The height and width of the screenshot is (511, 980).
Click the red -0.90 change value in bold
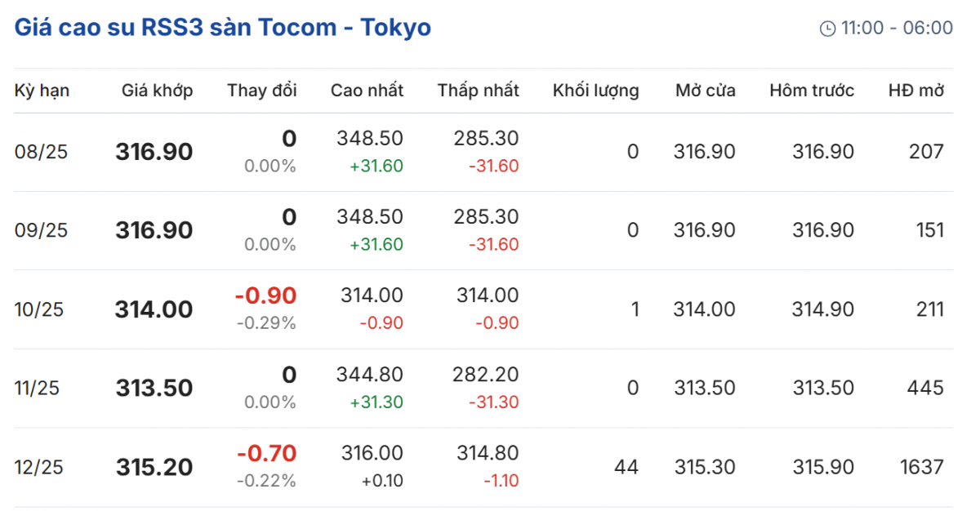pyautogui.click(x=265, y=295)
